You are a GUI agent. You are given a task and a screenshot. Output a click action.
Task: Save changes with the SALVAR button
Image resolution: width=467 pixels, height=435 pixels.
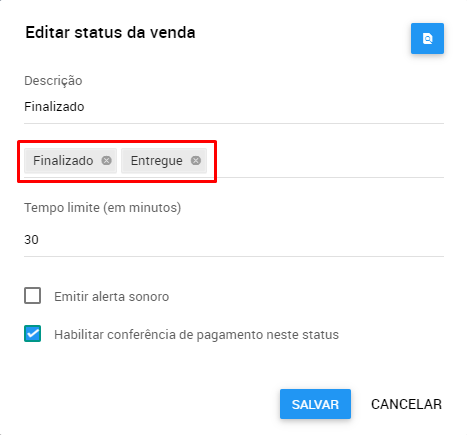tap(315, 404)
